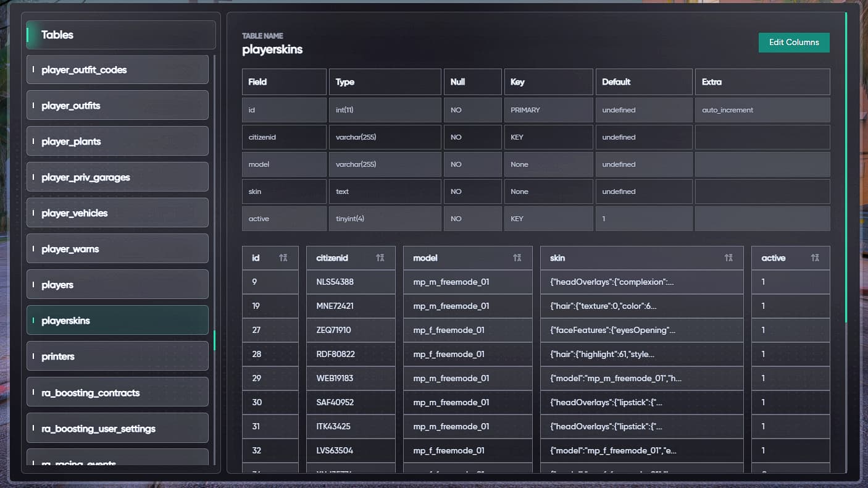Collapse the Tables section header

point(120,35)
